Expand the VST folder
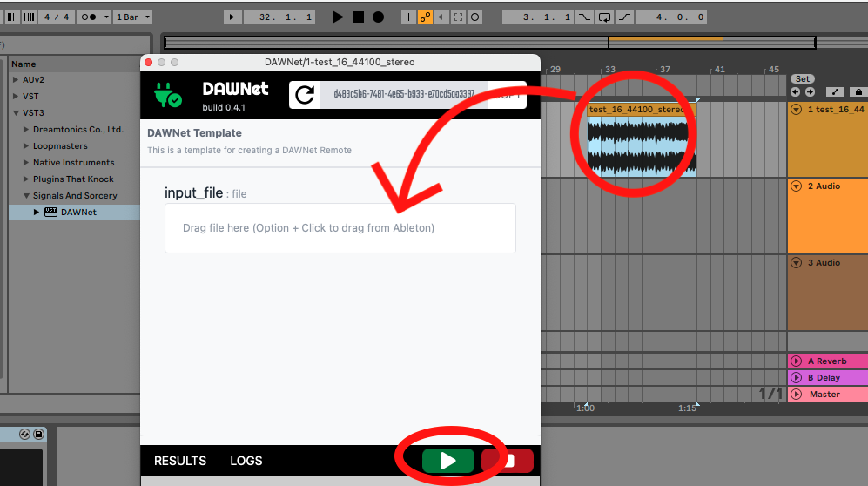868x486 pixels. coord(16,97)
